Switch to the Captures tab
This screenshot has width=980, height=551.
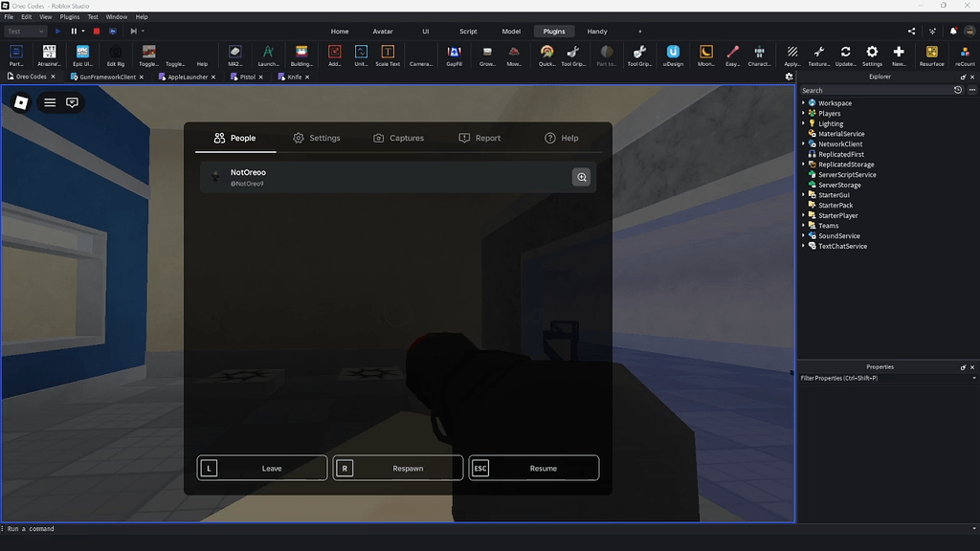399,138
